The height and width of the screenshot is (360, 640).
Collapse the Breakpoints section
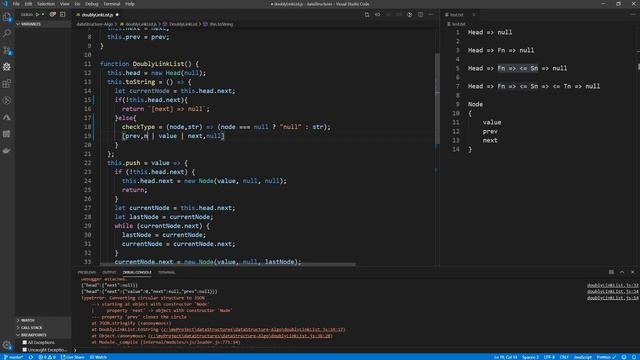(43, 335)
